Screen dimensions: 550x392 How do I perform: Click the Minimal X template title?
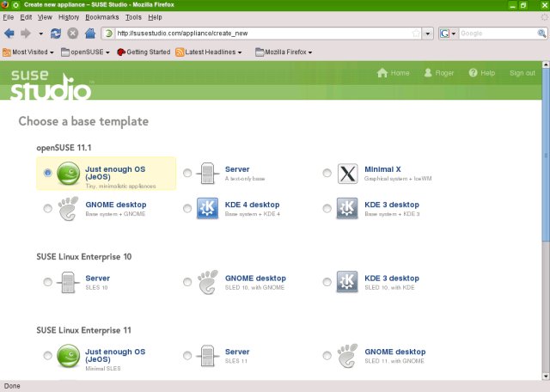point(382,169)
